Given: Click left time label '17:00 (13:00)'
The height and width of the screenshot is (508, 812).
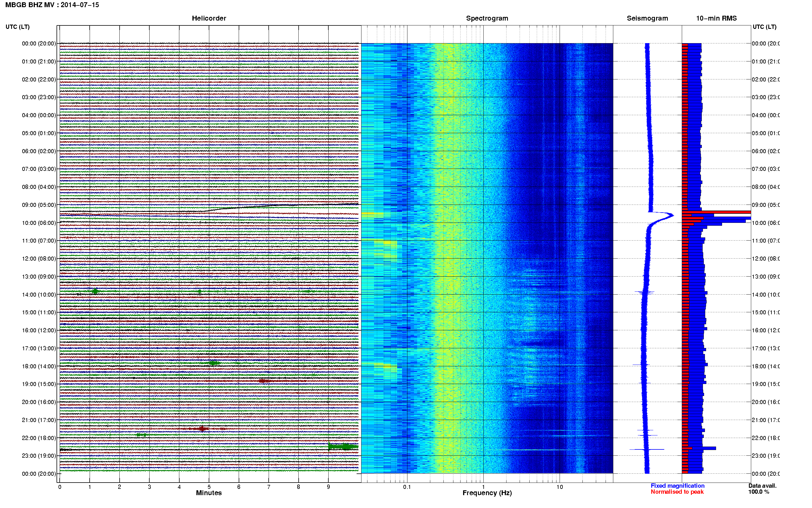Looking at the screenshot, I should pos(39,348).
